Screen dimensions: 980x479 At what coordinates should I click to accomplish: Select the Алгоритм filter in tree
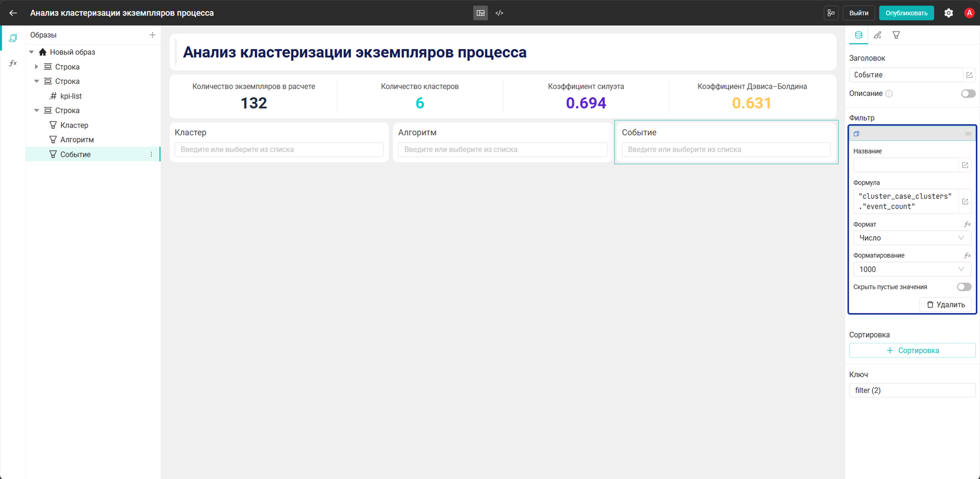tap(77, 140)
